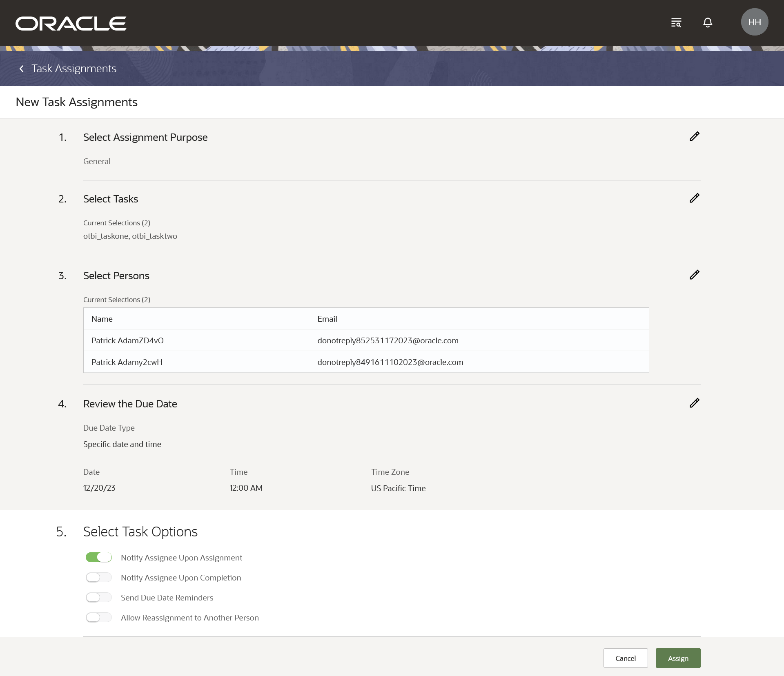Screen dimensions: 784x676
Task: Open the HH user avatar menu
Action: [754, 22]
